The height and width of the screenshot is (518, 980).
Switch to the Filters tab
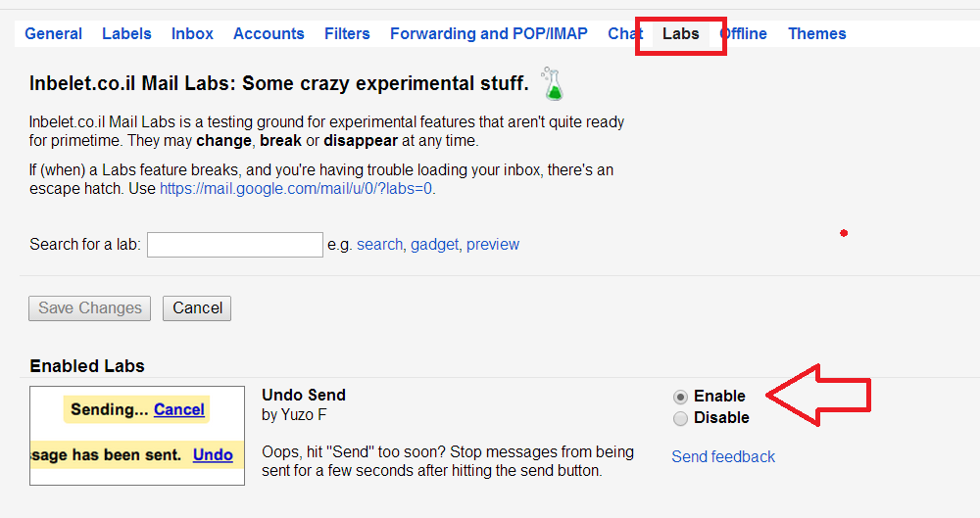click(x=347, y=33)
